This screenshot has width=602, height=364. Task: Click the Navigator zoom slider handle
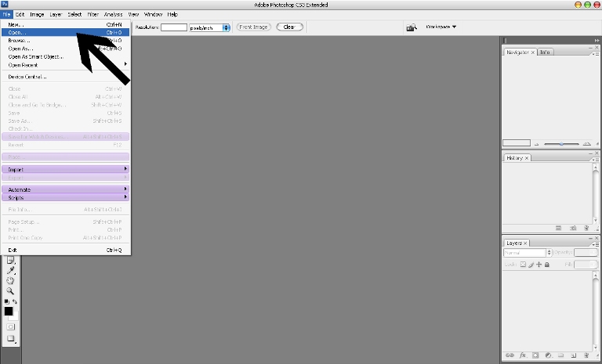pos(561,144)
